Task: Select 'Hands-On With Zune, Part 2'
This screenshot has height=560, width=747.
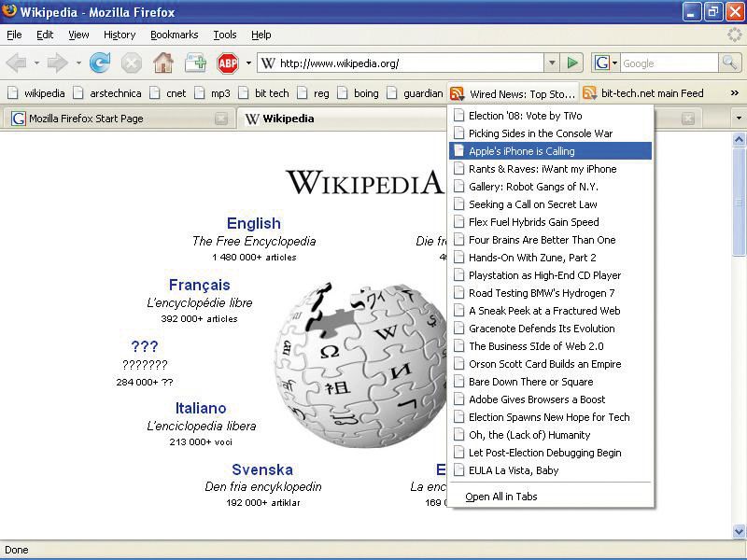Action: 550,258
